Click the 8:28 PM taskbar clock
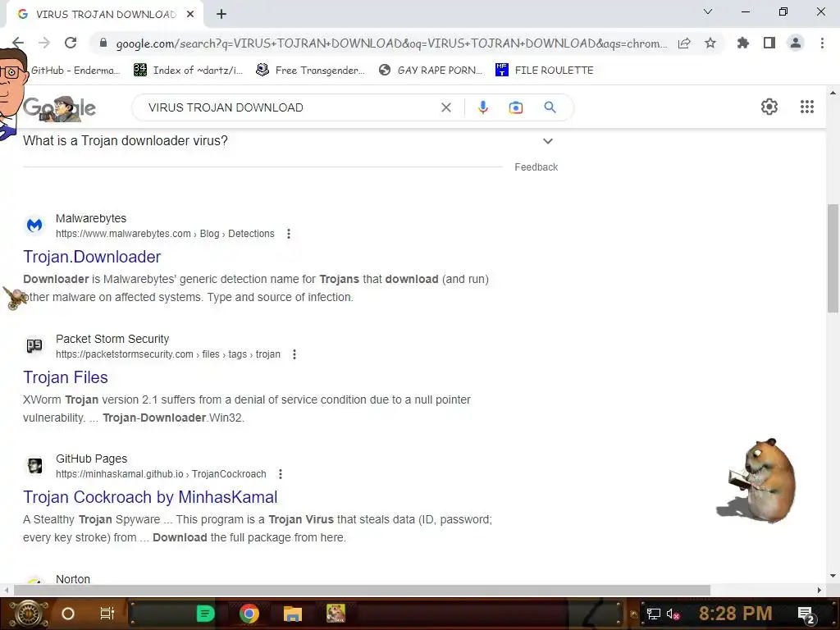840x630 pixels. (735, 614)
